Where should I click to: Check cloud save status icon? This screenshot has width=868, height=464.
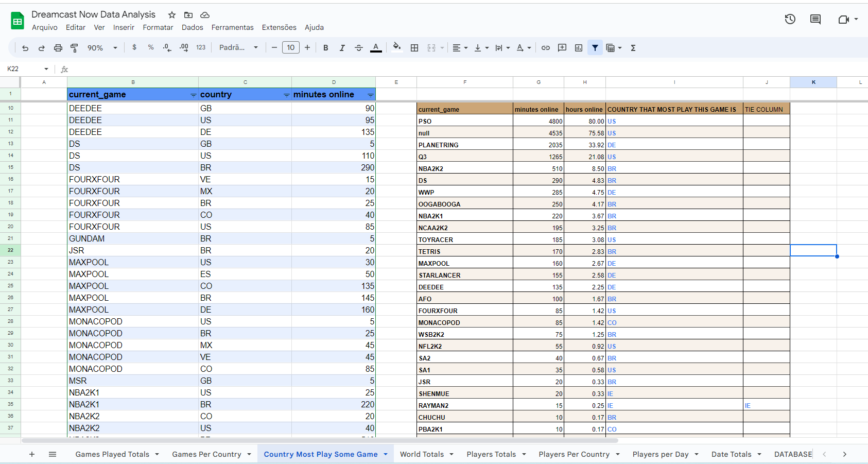click(205, 15)
